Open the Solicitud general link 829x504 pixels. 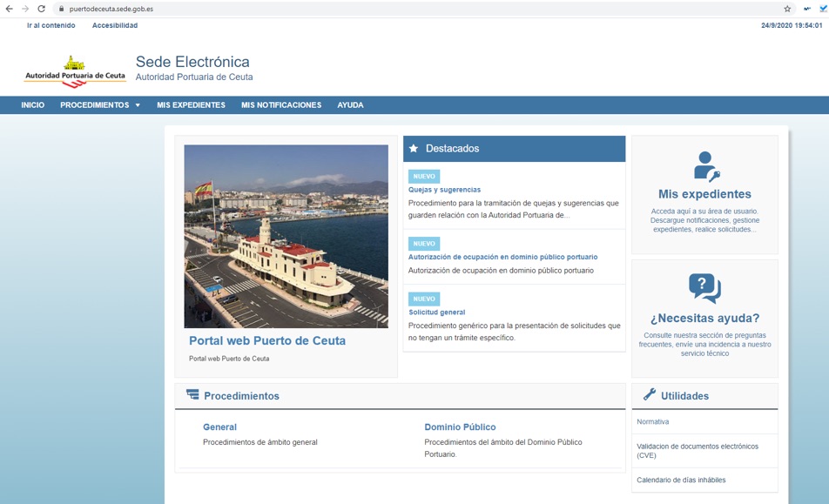point(437,312)
